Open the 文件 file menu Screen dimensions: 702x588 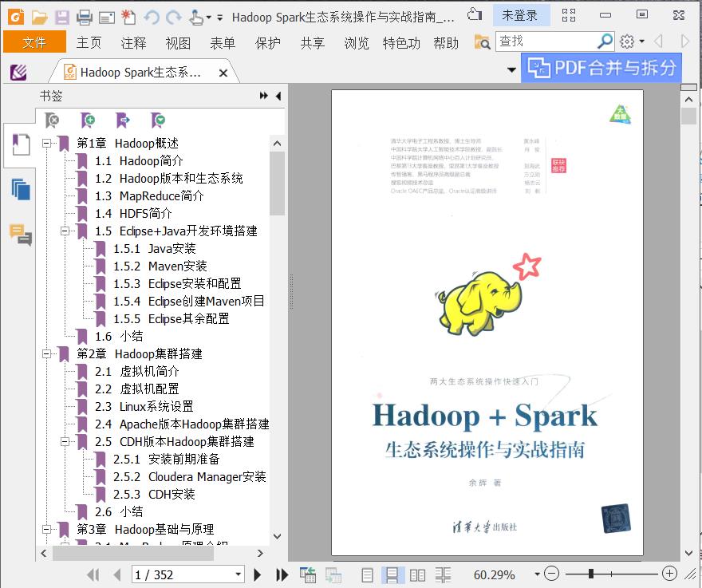(34, 42)
